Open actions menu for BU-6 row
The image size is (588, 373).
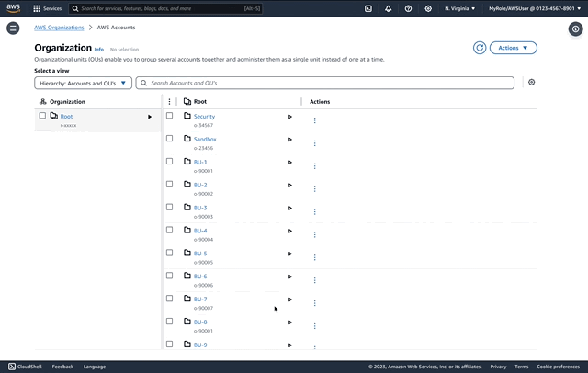click(314, 280)
